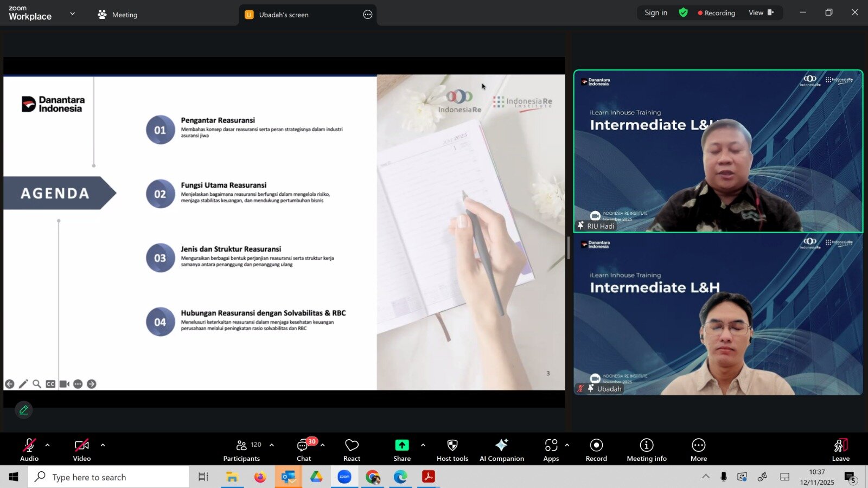Open the React emoji menu
The width and height of the screenshot is (868, 488).
click(x=352, y=450)
